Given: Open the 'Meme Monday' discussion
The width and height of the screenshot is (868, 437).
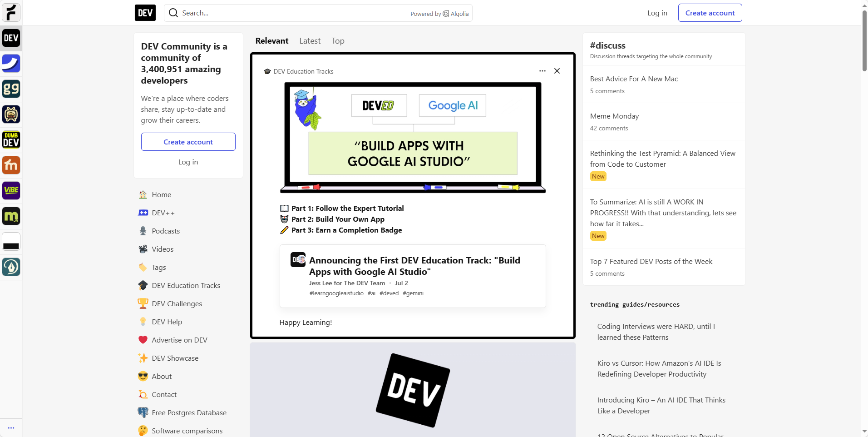Looking at the screenshot, I should (615, 116).
